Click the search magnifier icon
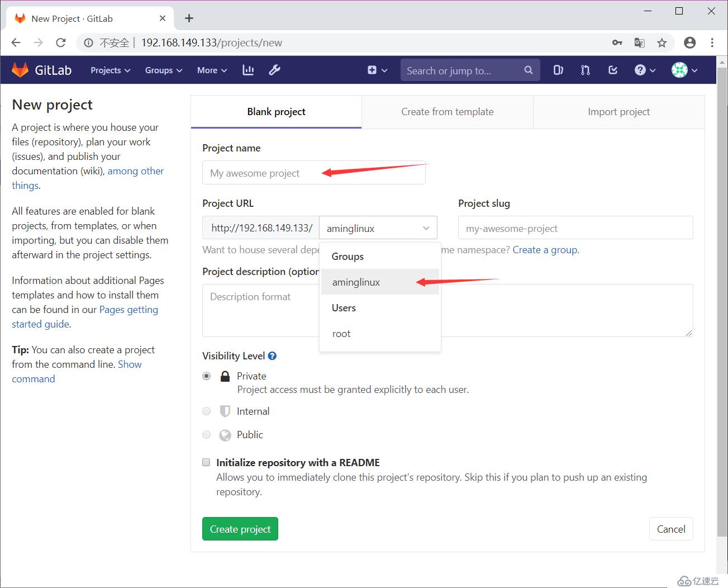The height and width of the screenshot is (588, 728). pyautogui.click(x=529, y=70)
